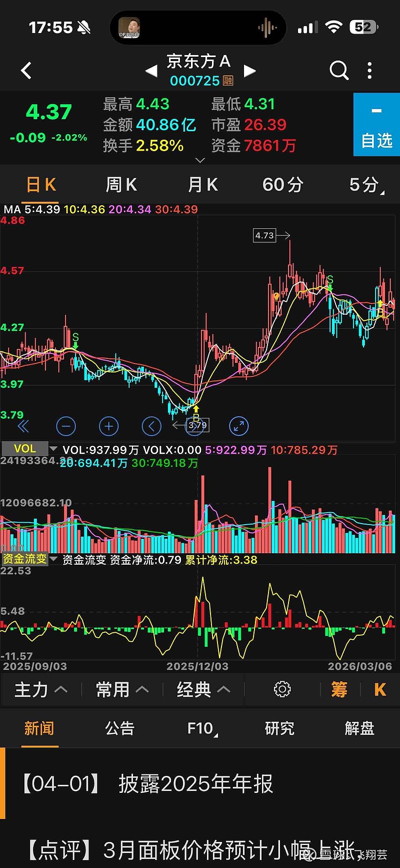Switch to 日K chart tab

41,185
